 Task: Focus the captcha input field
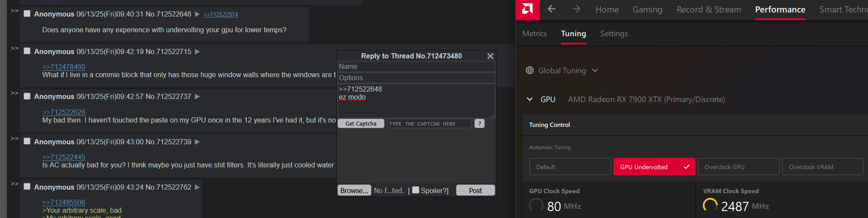tap(429, 123)
